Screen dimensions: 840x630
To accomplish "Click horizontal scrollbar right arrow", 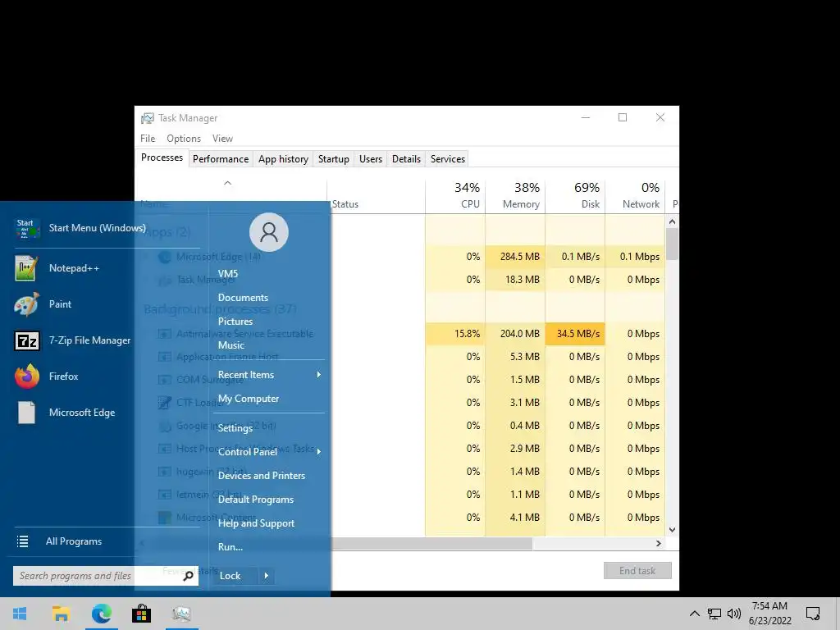I will 659,543.
